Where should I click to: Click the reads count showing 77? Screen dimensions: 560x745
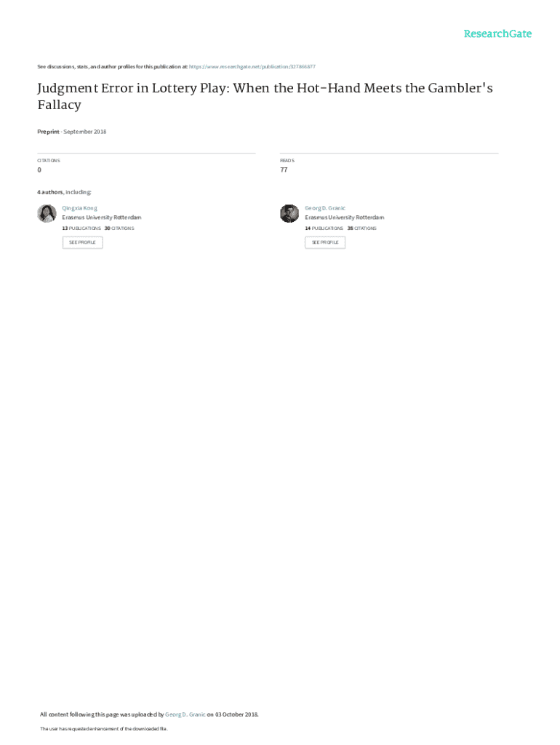point(284,170)
